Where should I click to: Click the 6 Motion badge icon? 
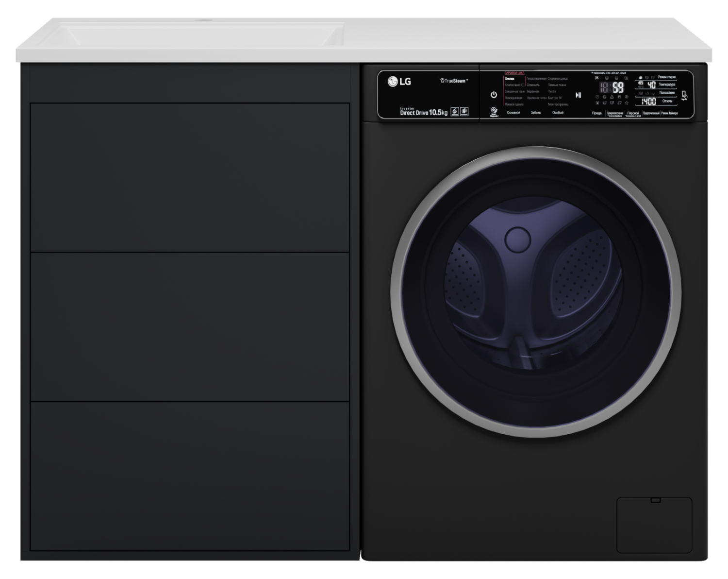click(455, 112)
